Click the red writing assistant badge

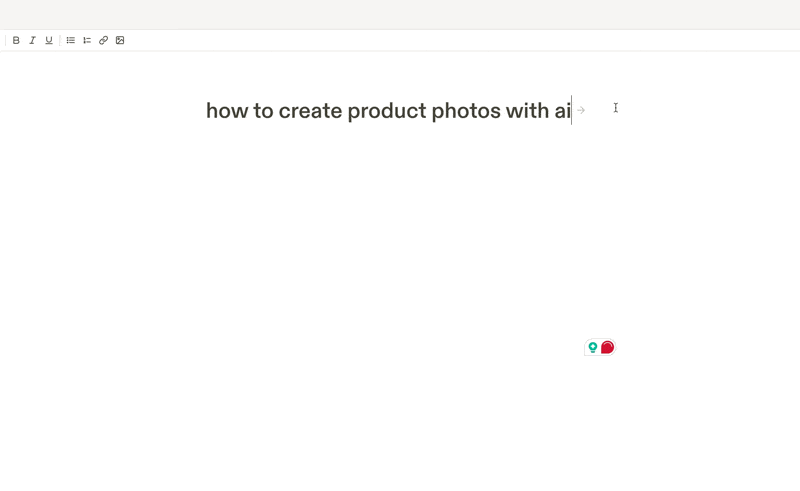(607, 347)
